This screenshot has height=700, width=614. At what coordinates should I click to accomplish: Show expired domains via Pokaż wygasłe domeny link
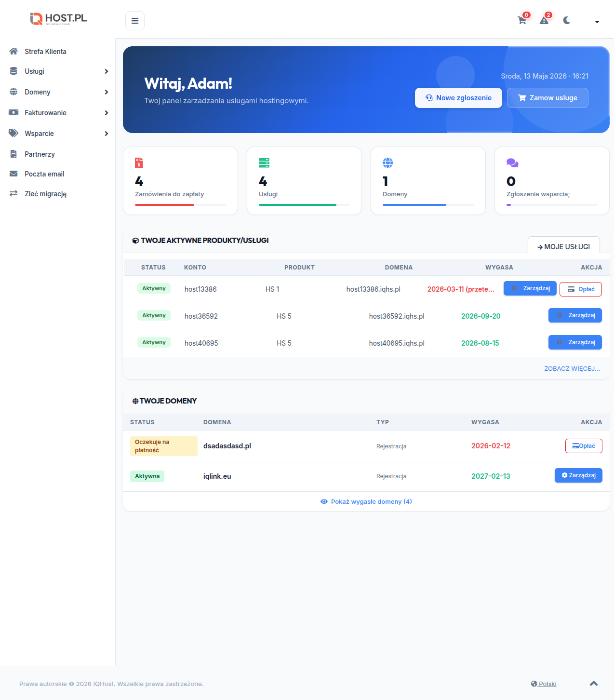pos(366,502)
